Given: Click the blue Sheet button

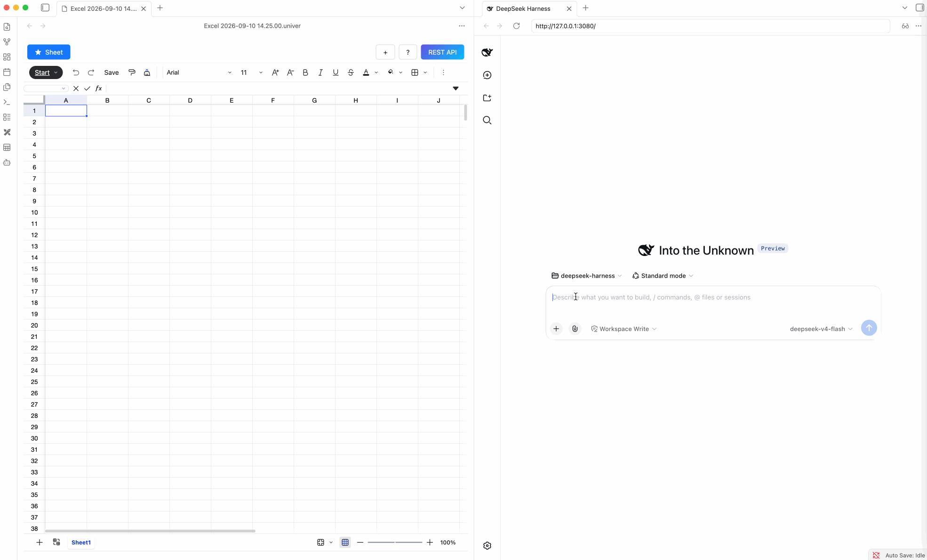Looking at the screenshot, I should pyautogui.click(x=49, y=52).
